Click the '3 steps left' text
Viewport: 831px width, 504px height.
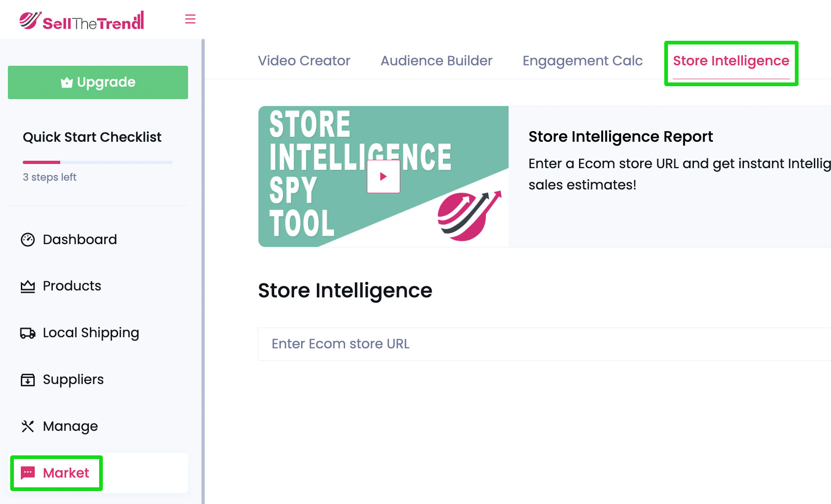click(x=50, y=177)
